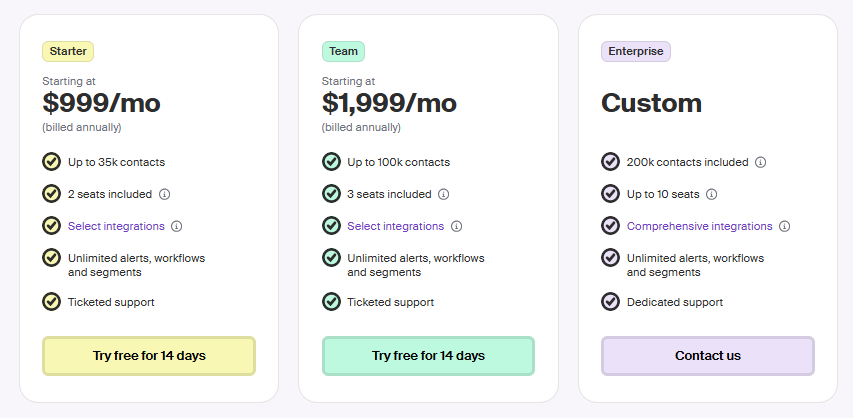
Task: Start Starter plan 14-day free trial
Action: 149,356
